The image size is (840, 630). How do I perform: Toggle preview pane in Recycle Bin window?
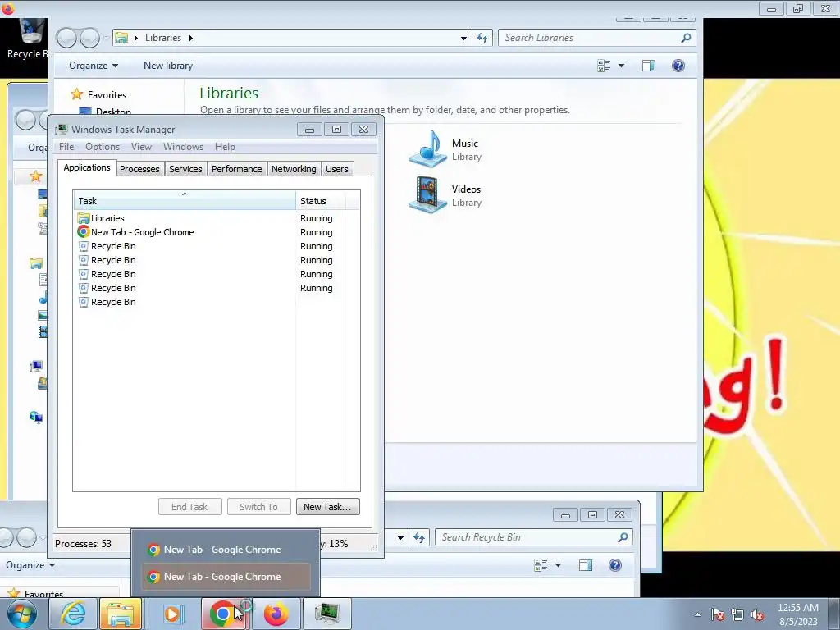pyautogui.click(x=586, y=564)
